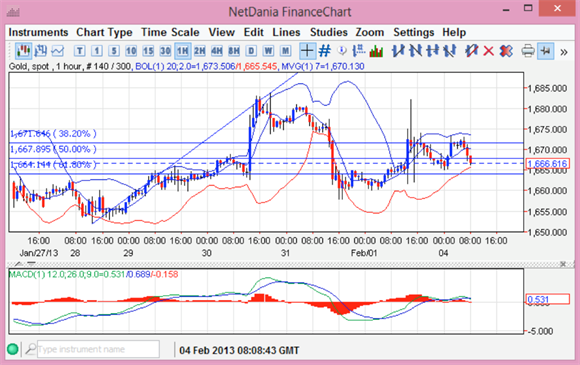This screenshot has width=580, height=365.
Task: Click the 38.20% Fibonacci level label
Action: [54, 134]
